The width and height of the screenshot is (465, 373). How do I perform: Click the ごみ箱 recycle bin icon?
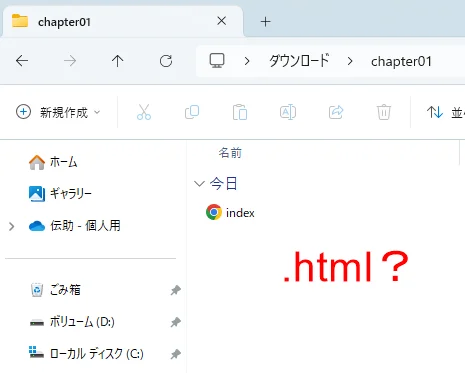pyautogui.click(x=37, y=290)
